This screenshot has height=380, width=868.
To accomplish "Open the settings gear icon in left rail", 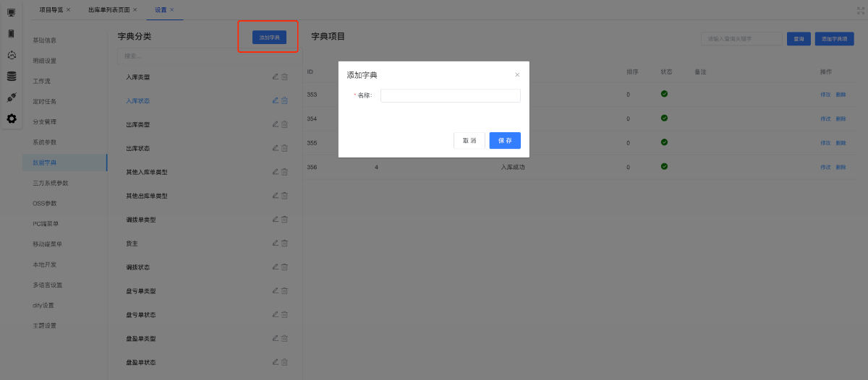I will coord(11,118).
